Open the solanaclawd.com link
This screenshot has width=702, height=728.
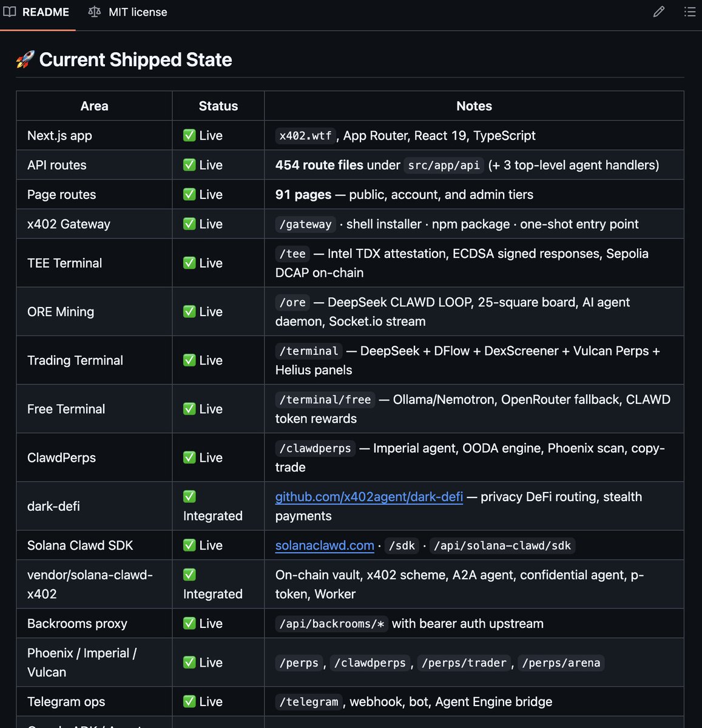coord(325,545)
